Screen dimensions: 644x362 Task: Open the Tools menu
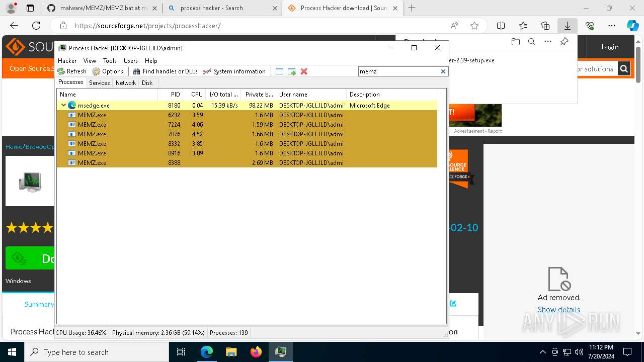pos(110,60)
